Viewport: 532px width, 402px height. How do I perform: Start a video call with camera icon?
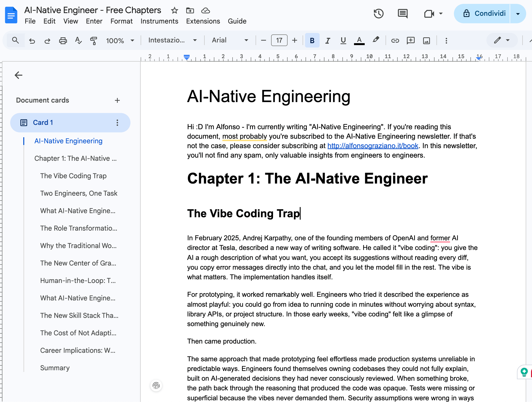tap(429, 14)
